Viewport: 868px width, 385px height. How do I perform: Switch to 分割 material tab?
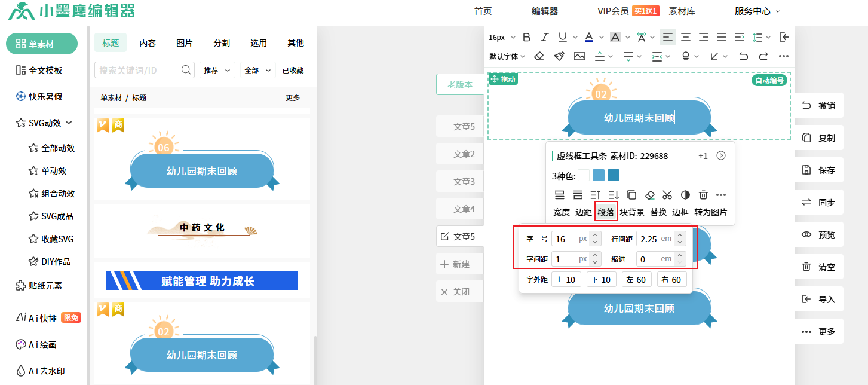point(222,43)
